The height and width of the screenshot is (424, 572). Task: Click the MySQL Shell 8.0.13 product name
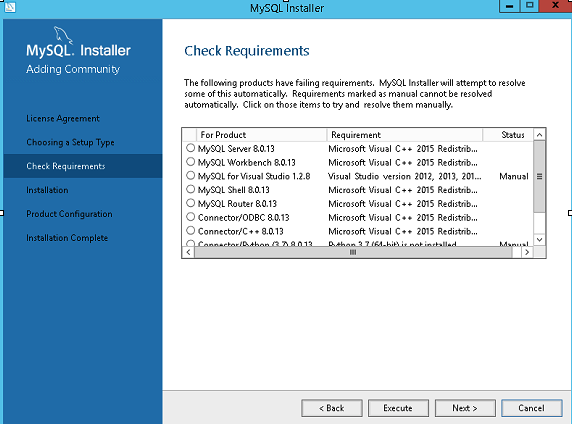(x=233, y=190)
